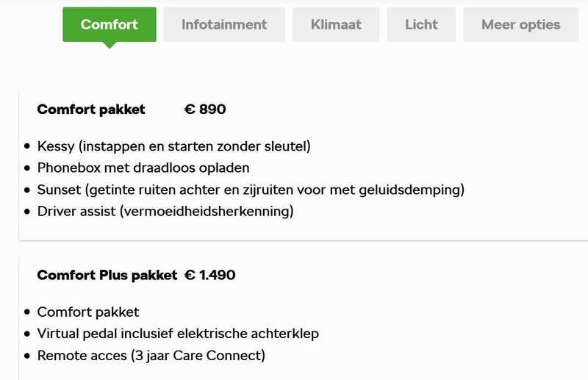Switch to the Infotainment tab
This screenshot has width=588, height=380.
point(224,24)
